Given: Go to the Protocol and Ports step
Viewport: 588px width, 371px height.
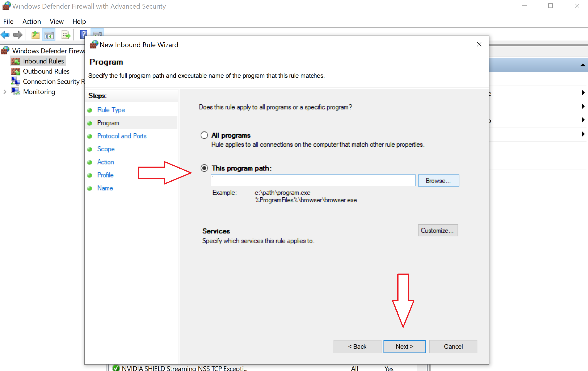Looking at the screenshot, I should click(x=122, y=136).
